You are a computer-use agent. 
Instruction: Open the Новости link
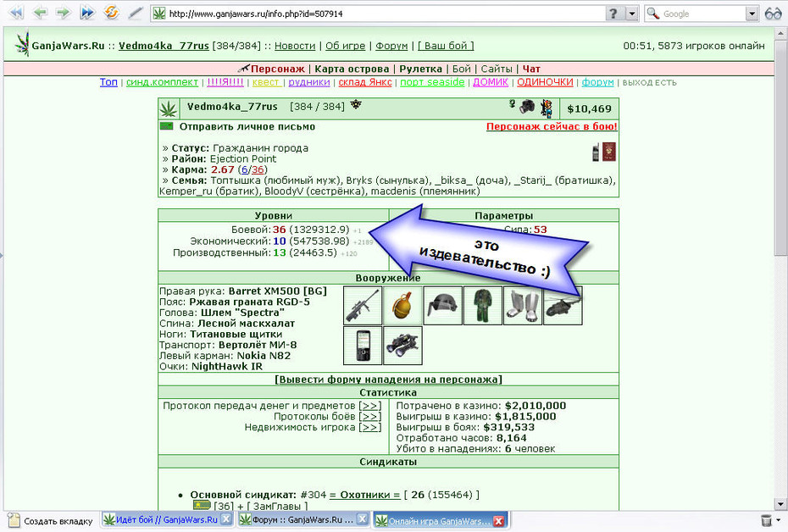(x=295, y=46)
